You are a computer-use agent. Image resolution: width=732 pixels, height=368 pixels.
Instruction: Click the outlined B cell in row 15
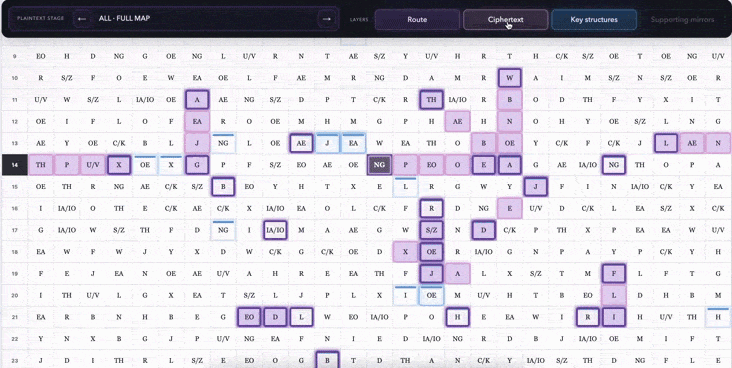coord(223,187)
